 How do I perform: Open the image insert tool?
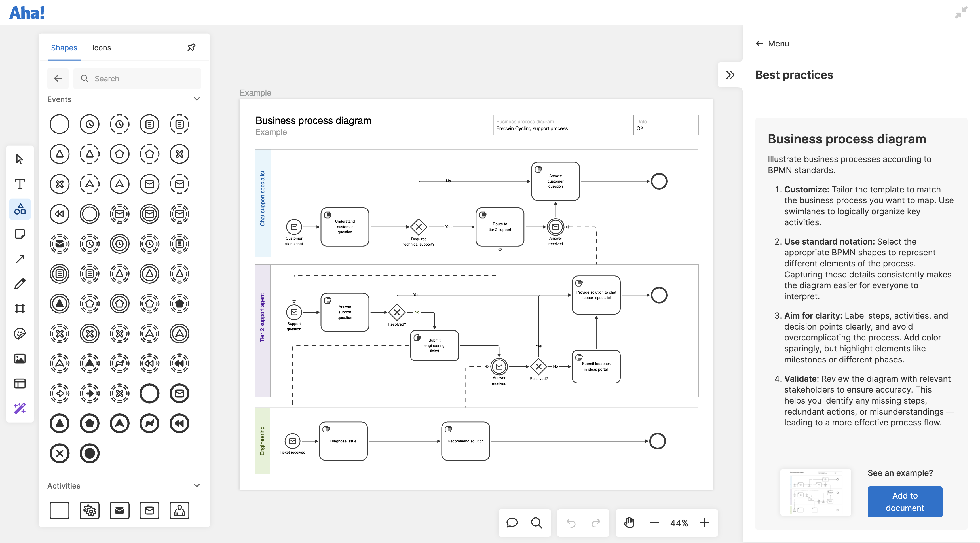tap(19, 359)
